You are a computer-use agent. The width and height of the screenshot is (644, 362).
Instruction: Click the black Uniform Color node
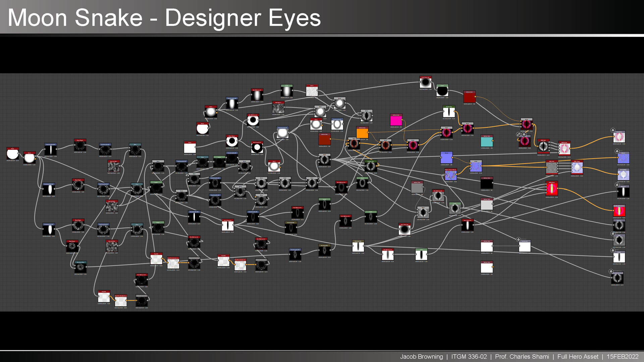click(x=487, y=183)
